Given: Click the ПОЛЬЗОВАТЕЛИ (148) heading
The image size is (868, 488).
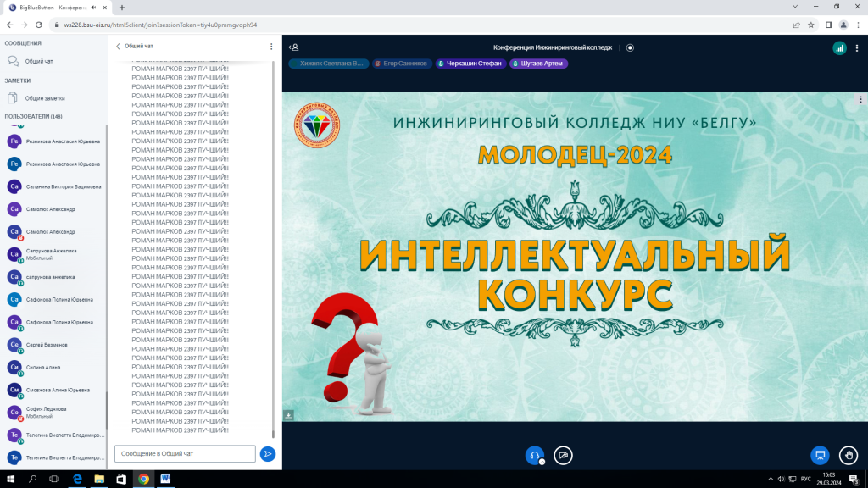Looking at the screenshot, I should 33,117.
